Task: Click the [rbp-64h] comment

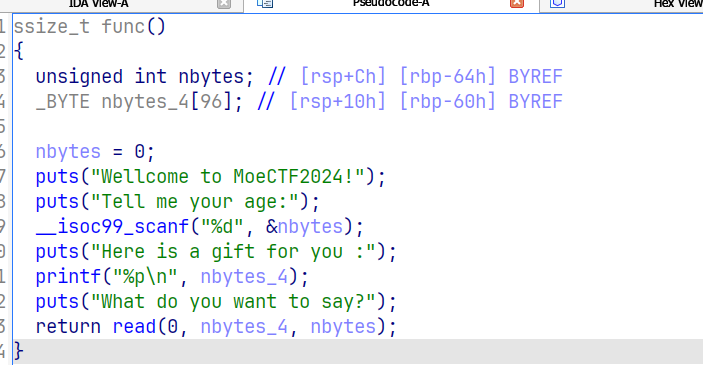Action: [447, 77]
